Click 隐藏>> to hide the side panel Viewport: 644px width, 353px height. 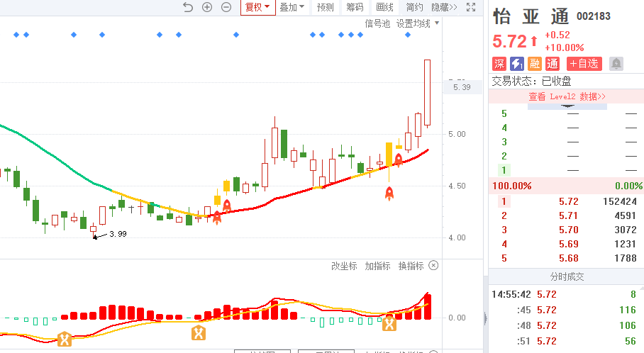pyautogui.click(x=445, y=7)
